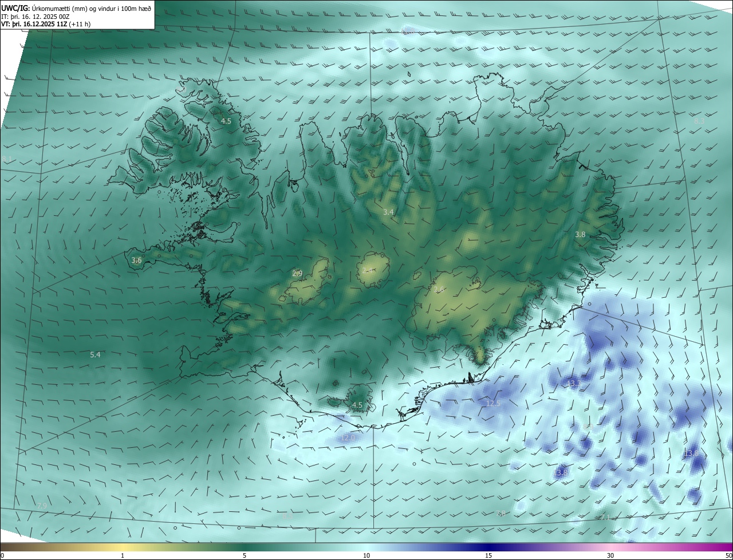Screen dimensions: 733x560
Task: Click the 5.4 value over the southwest sea
Action: (x=95, y=355)
